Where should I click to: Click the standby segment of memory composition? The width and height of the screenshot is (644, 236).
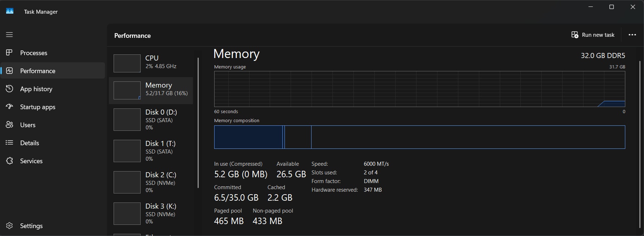click(298, 137)
